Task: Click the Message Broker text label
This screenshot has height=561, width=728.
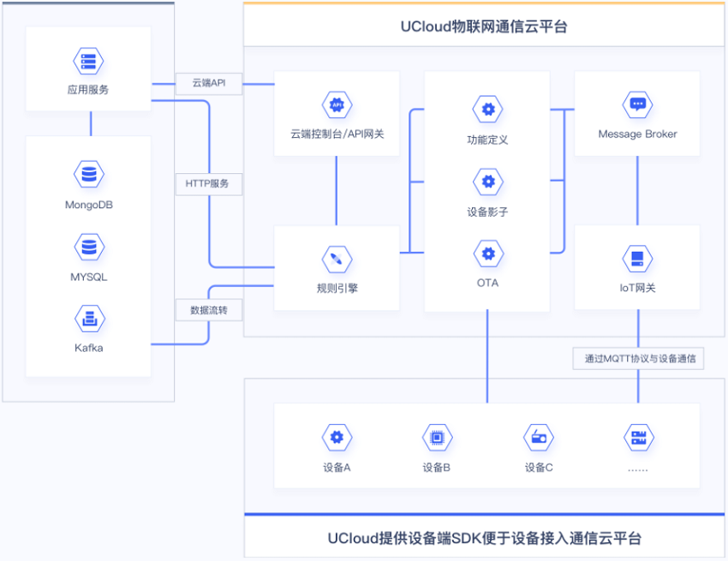Action: pos(637,134)
